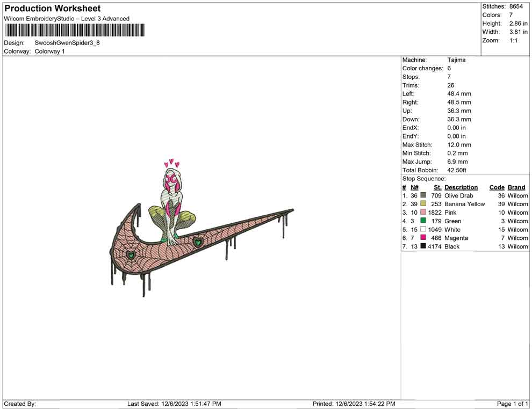Click the stitch count '4174' for Black
Screen dimensions: 532x409
(435, 246)
